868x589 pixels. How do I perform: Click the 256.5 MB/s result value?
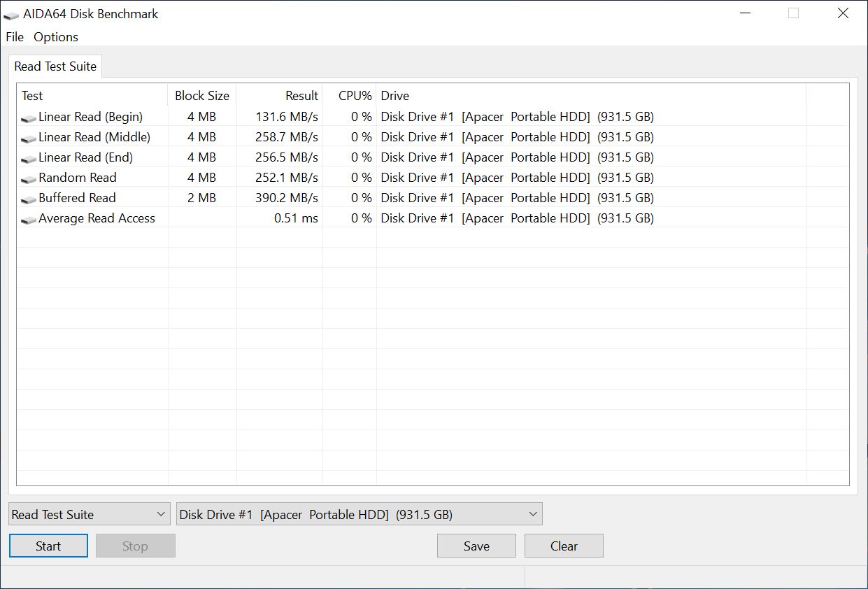click(287, 157)
